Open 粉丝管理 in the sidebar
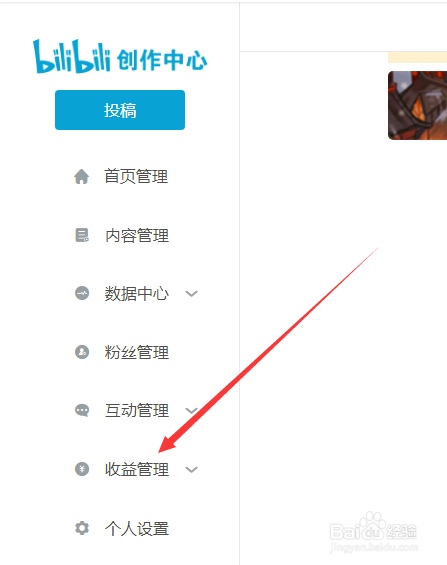 click(x=137, y=352)
